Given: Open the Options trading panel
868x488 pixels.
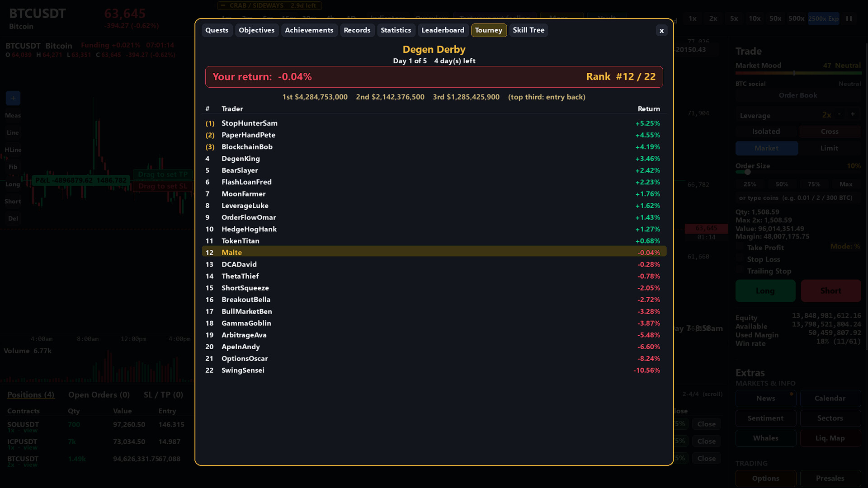Looking at the screenshot, I should 766,479.
